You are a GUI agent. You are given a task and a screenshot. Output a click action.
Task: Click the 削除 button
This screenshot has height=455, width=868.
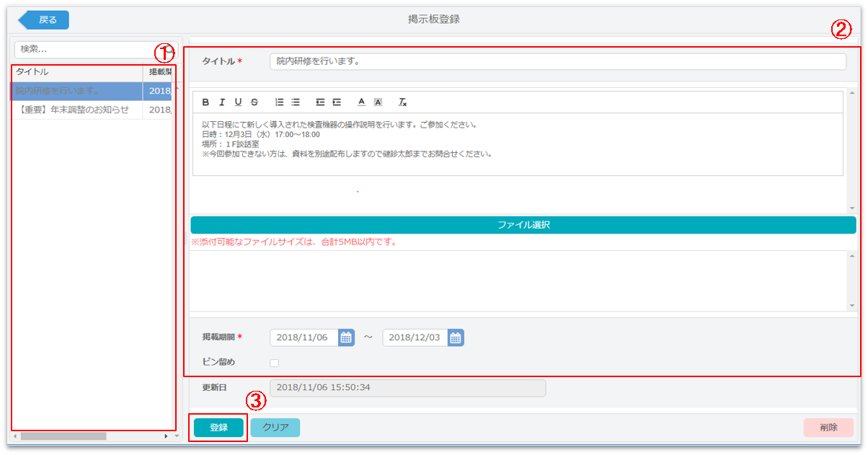click(828, 428)
